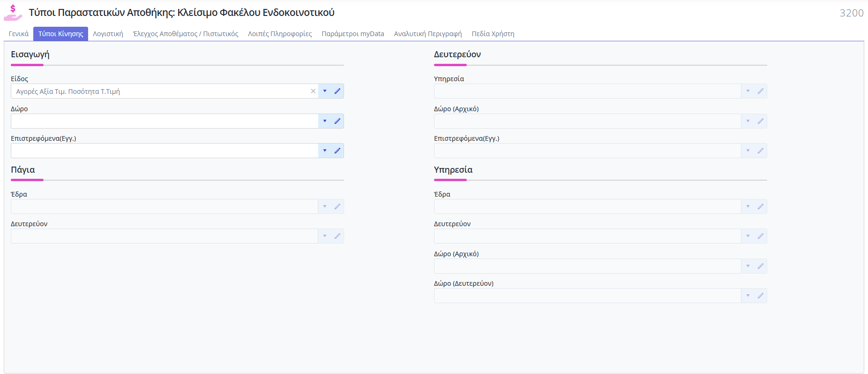Go to Παράμετροι myData tab
The width and height of the screenshot is (868, 374).
(x=352, y=34)
